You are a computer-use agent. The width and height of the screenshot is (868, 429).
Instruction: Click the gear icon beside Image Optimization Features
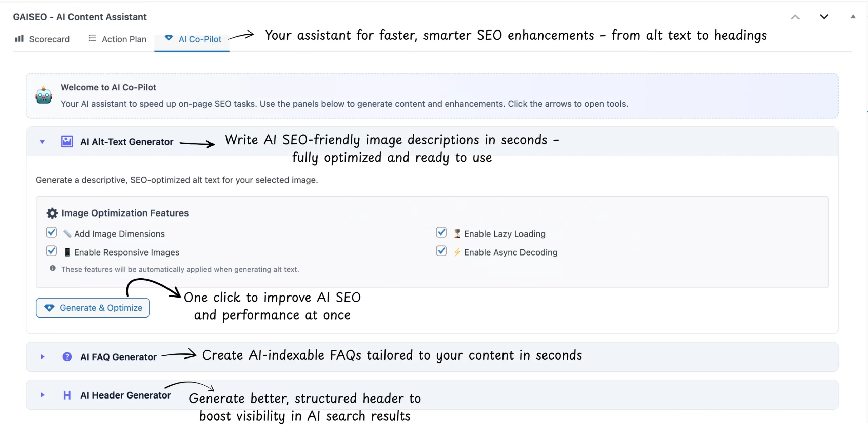[x=52, y=213]
